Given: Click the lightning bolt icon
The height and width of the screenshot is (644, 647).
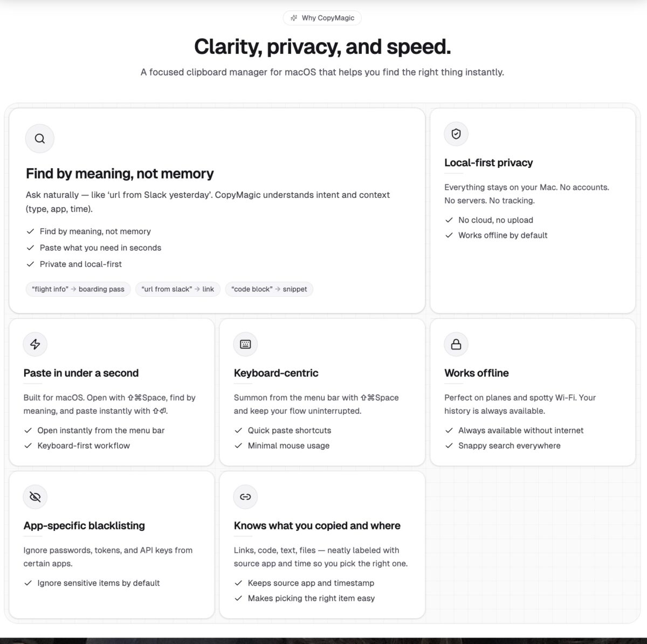Looking at the screenshot, I should tap(35, 344).
